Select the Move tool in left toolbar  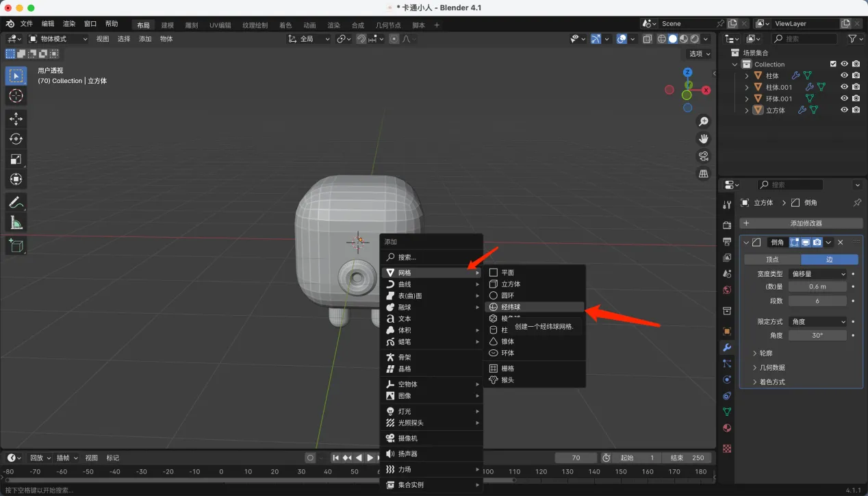(x=16, y=119)
